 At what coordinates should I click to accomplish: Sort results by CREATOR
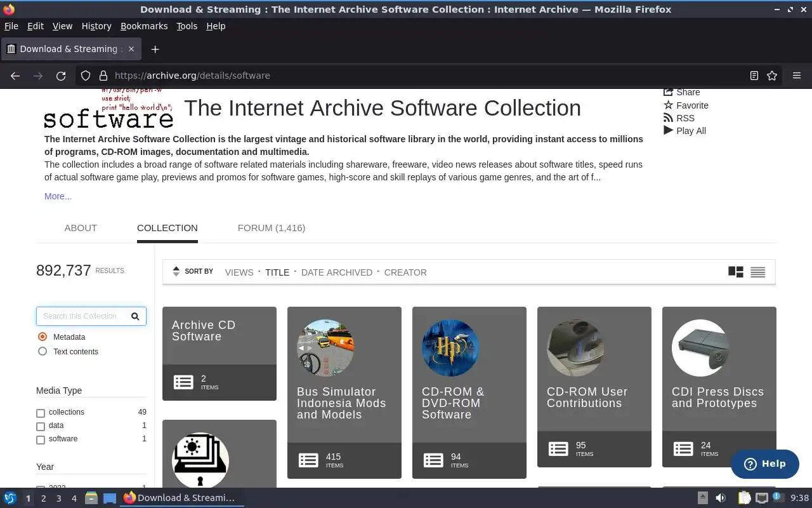(405, 272)
